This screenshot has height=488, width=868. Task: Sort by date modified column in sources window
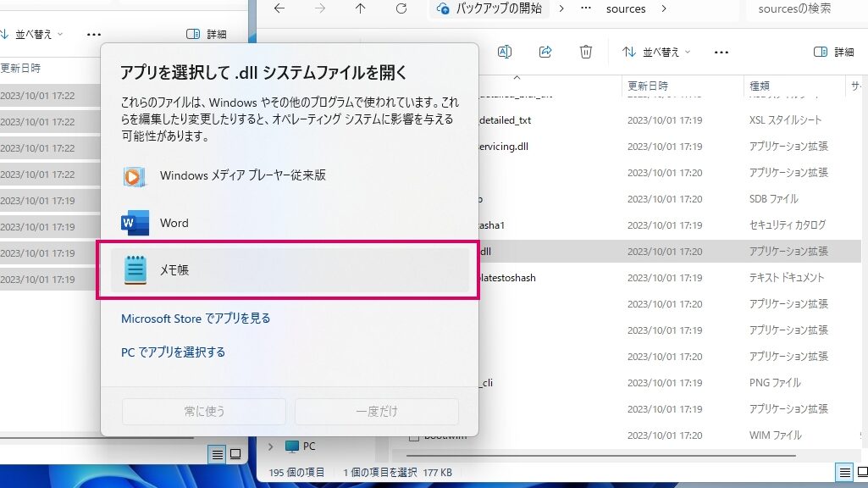682,86
